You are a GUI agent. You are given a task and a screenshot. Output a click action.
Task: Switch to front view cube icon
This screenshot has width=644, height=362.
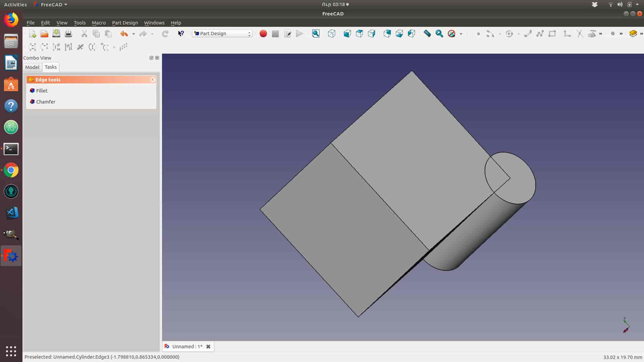(347, 34)
